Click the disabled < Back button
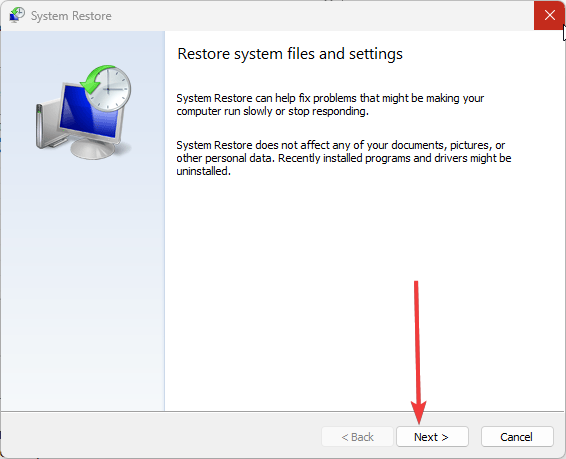 (357, 437)
